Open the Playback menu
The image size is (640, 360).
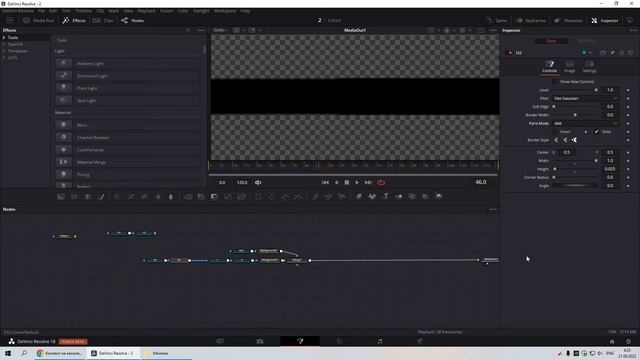pyautogui.click(x=146, y=11)
